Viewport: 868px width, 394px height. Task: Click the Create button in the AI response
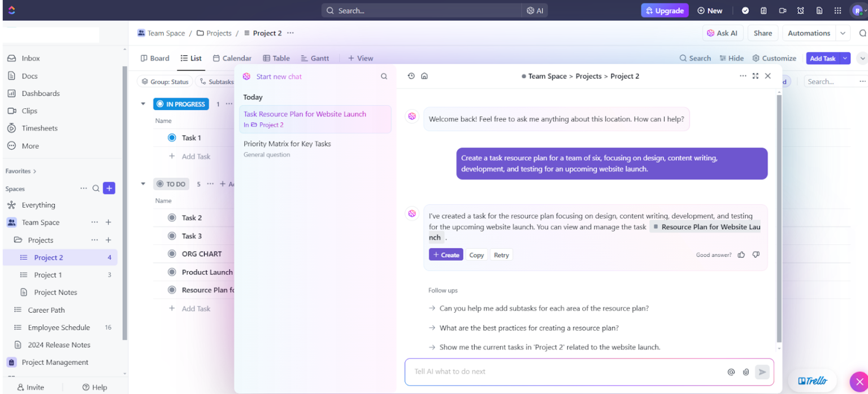tap(446, 255)
